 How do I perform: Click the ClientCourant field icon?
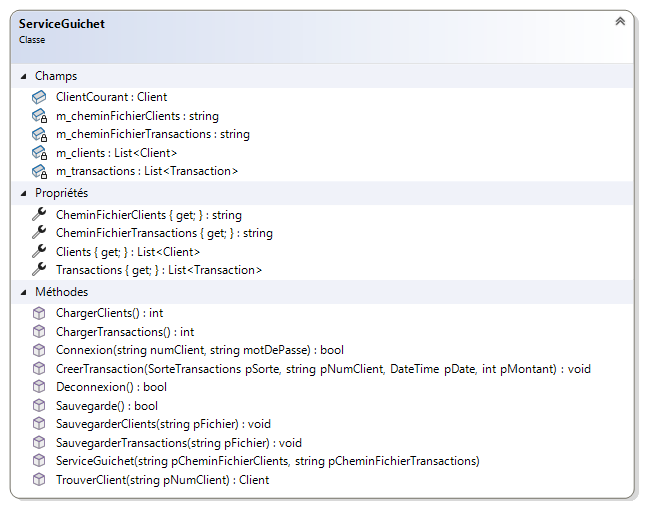pyautogui.click(x=39, y=97)
